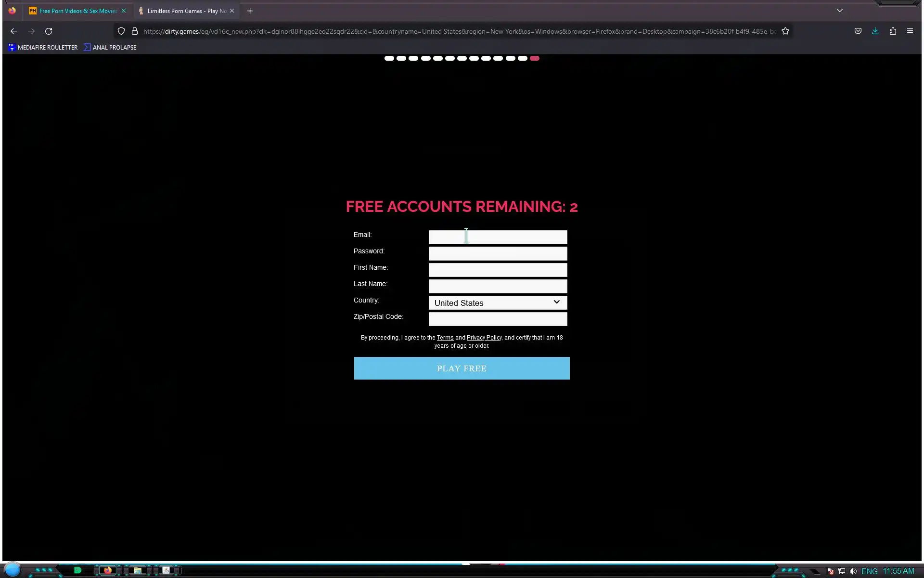Bookmark this page with star icon
Viewport: 924px width, 578px height.
tap(785, 31)
